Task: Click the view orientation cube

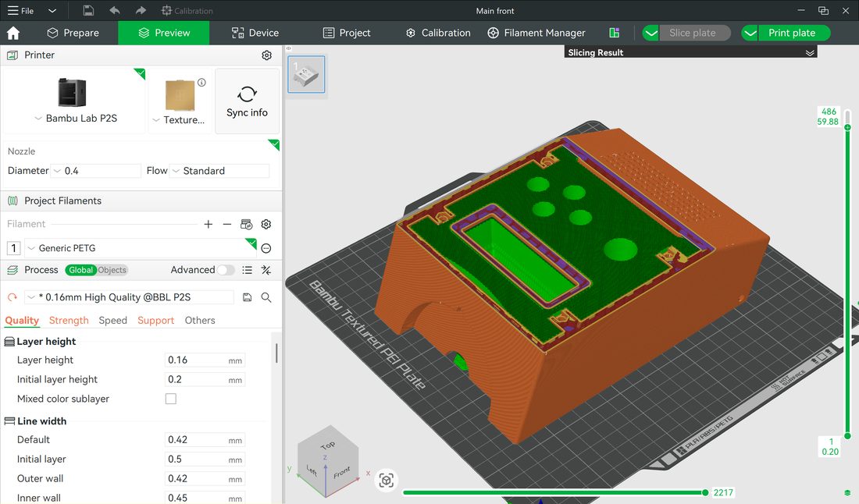Action: click(328, 461)
